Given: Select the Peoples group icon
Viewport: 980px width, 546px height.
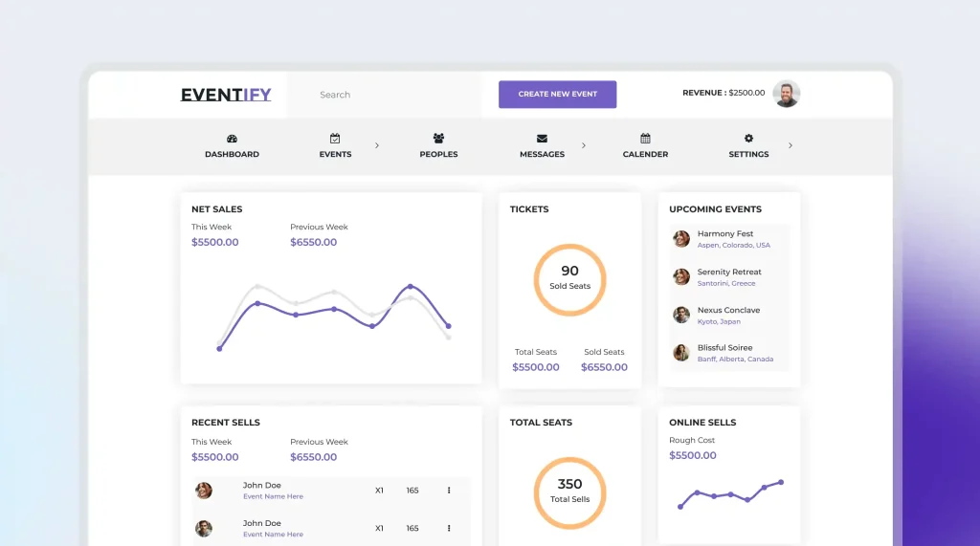Looking at the screenshot, I should click(438, 139).
